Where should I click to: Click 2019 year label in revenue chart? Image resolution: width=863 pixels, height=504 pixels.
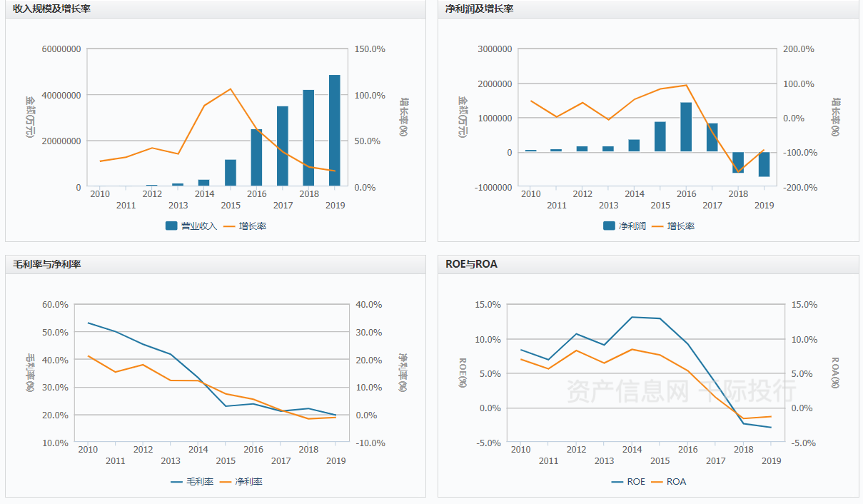(335, 206)
